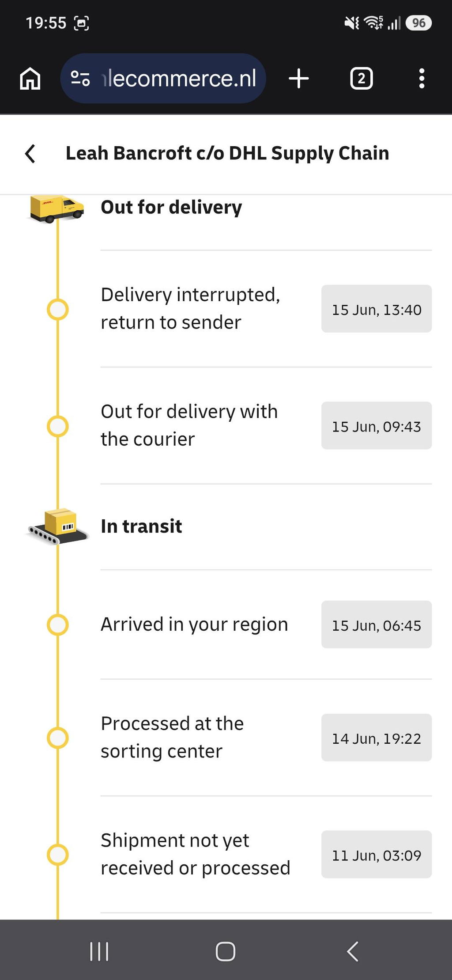This screenshot has height=980, width=452.
Task: Open the browser three-dot menu
Action: pyautogui.click(x=422, y=79)
